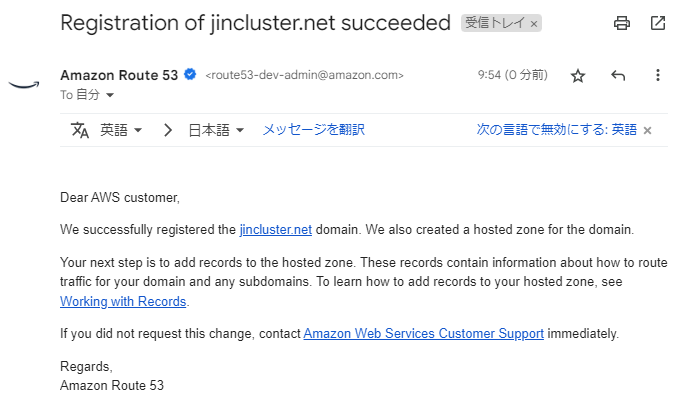Expand recipient details arrow next to 自分
This screenshot has height=408, width=685.
pos(110,95)
